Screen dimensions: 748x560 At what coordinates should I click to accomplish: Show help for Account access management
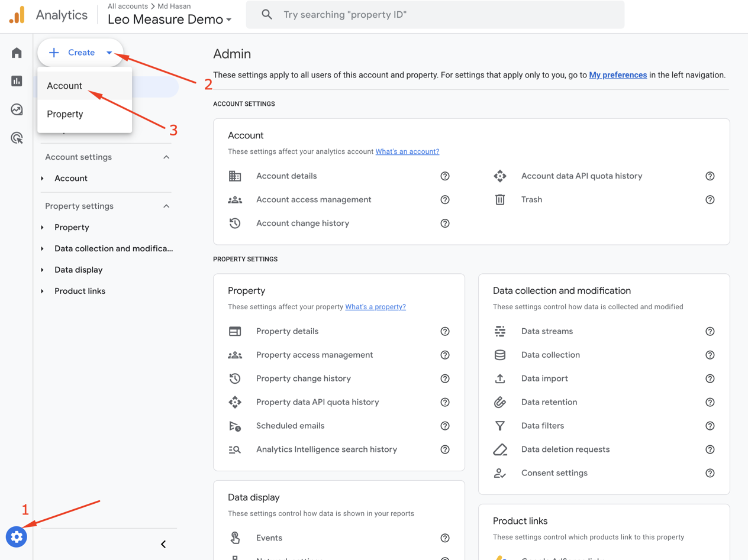tap(445, 200)
